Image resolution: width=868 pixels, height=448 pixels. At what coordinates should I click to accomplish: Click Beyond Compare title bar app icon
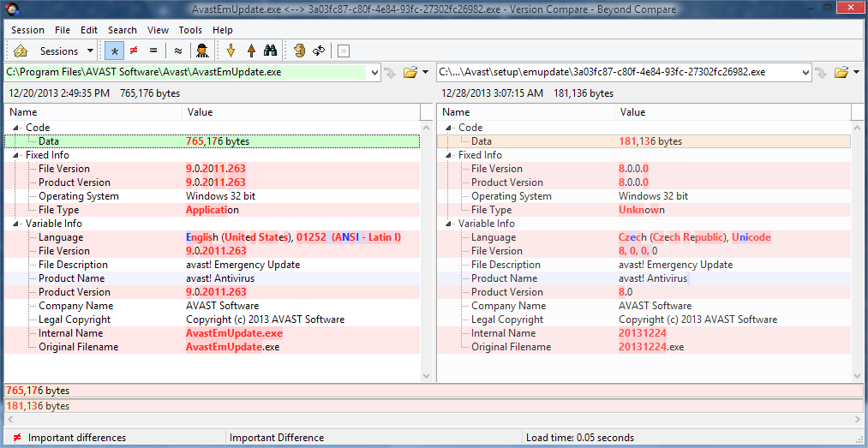tap(11, 9)
